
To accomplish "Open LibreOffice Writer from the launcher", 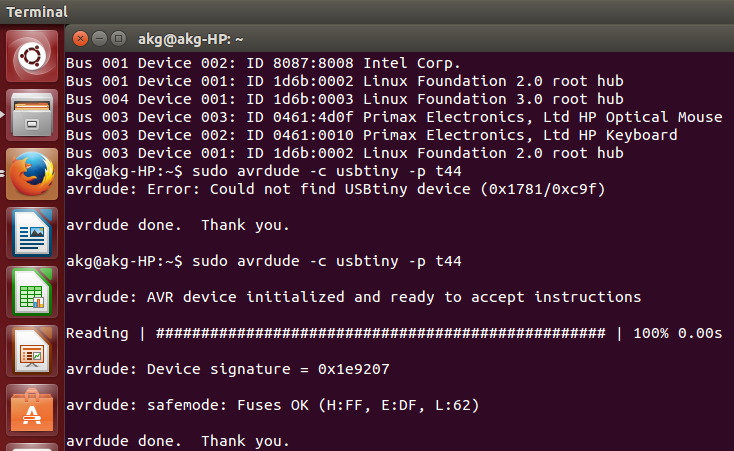I will click(x=32, y=232).
